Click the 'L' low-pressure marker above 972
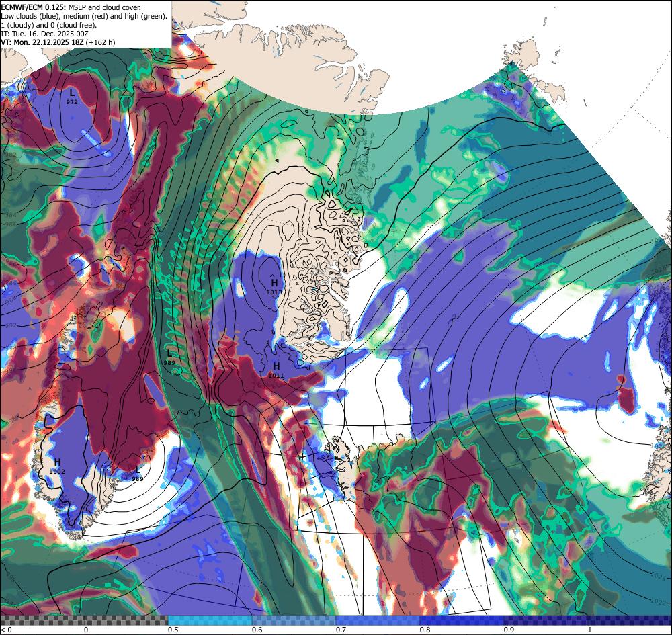Viewport: 672px width, 635px height. coord(72,92)
